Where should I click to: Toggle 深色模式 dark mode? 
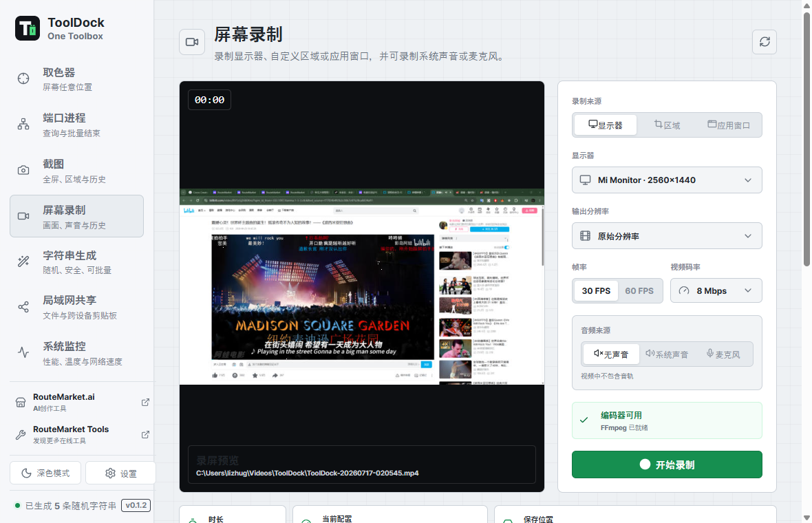tap(45, 473)
